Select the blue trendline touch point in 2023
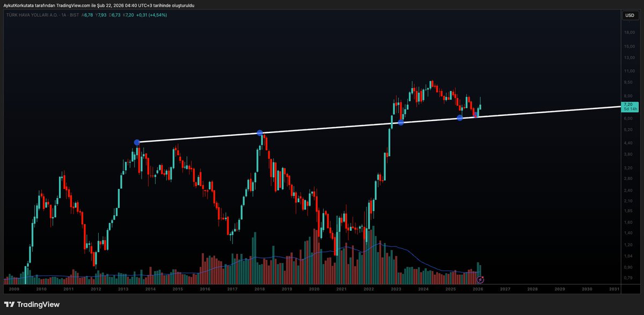Viewport: 644px width, 315px height. tap(401, 123)
